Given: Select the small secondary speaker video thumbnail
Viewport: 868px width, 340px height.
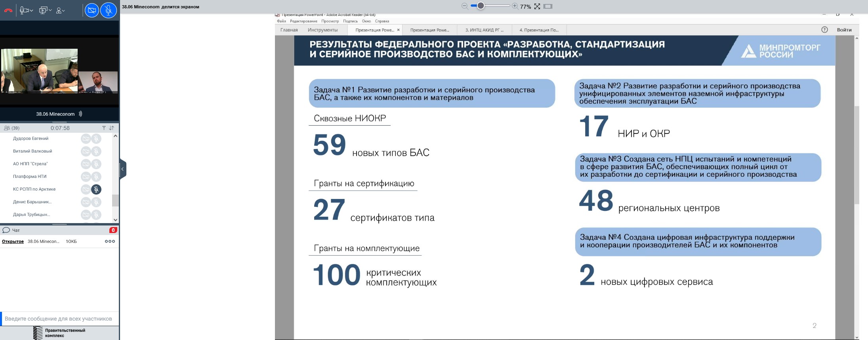Looking at the screenshot, I should click(x=98, y=82).
